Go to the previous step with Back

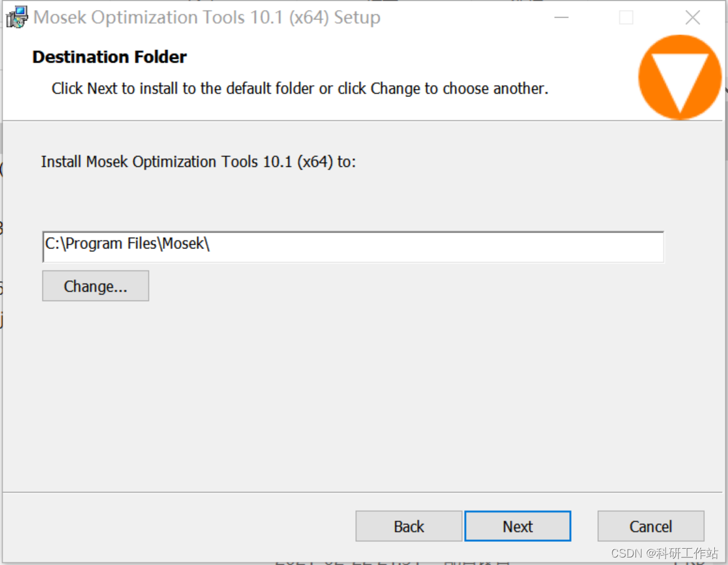click(409, 526)
